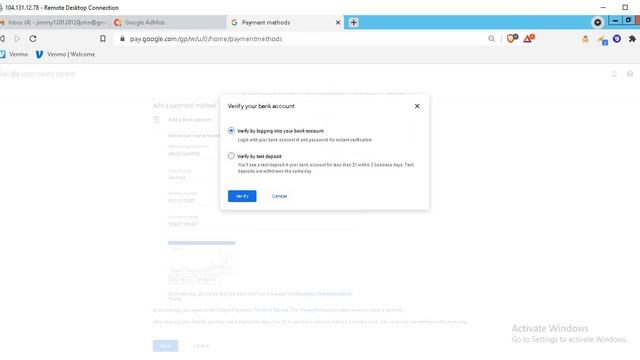Go back in browser history
This screenshot has width=640, height=360.
click(2, 39)
